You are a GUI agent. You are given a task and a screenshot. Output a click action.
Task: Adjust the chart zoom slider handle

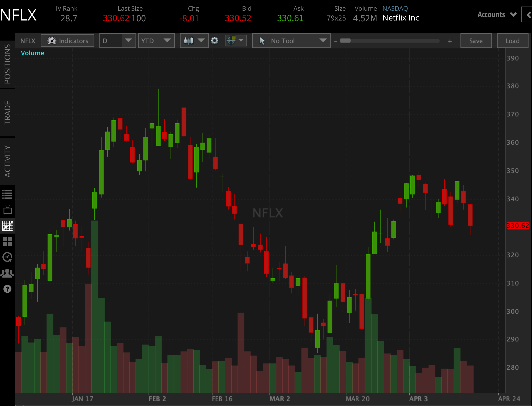click(345, 41)
